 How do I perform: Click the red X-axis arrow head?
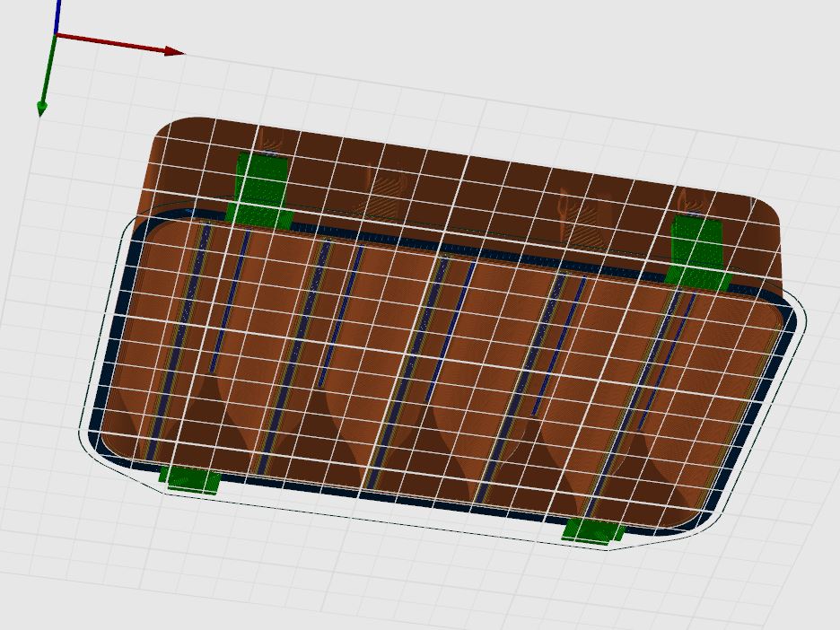173,51
